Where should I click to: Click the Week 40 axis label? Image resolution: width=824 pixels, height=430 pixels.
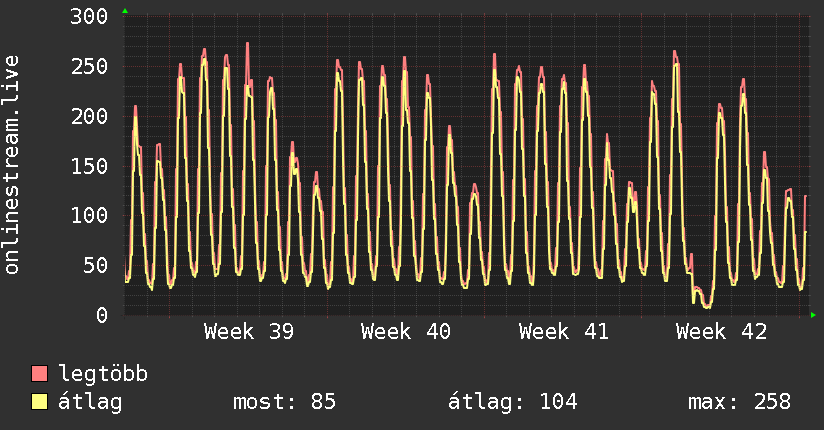click(x=406, y=332)
